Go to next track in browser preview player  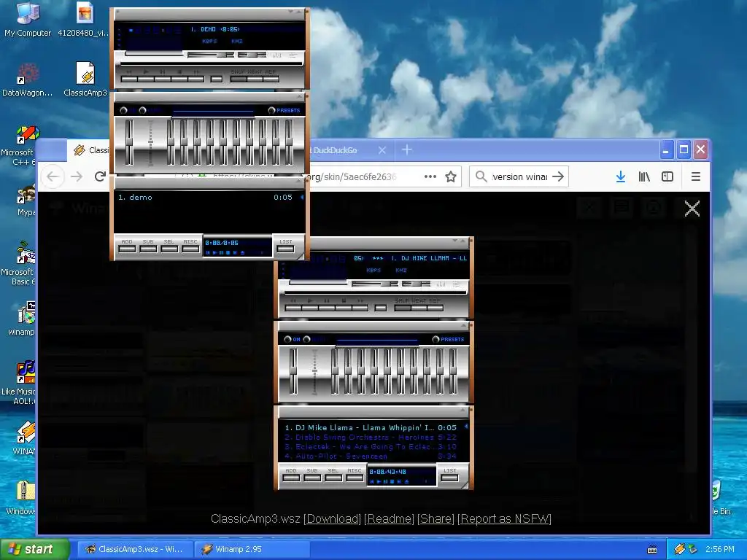click(360, 308)
